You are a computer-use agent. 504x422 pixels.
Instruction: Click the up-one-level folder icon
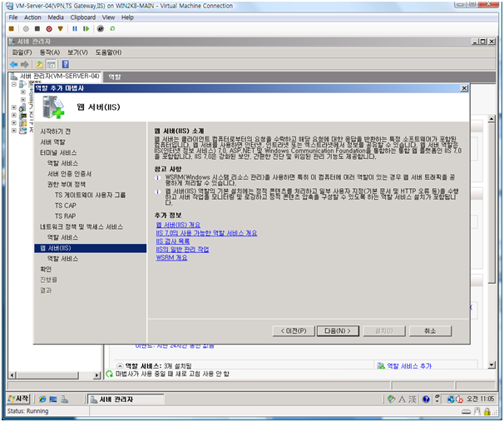coord(39,64)
